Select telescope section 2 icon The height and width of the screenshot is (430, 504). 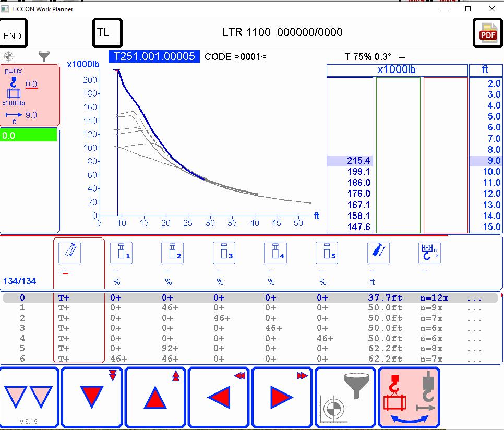click(x=173, y=253)
